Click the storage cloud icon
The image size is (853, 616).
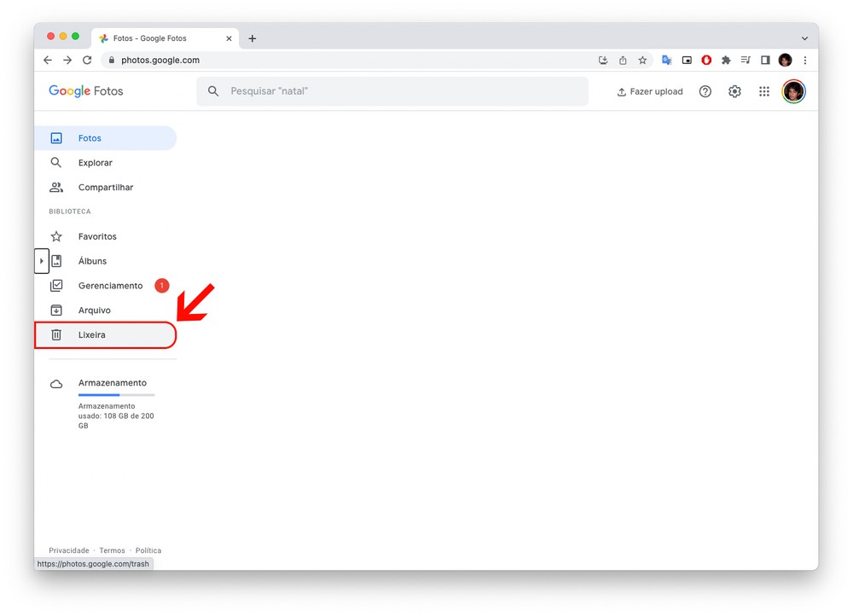pyautogui.click(x=56, y=384)
